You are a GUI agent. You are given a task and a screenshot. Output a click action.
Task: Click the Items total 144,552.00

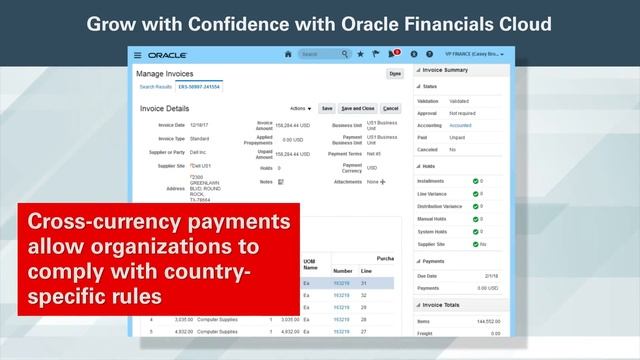489,322
